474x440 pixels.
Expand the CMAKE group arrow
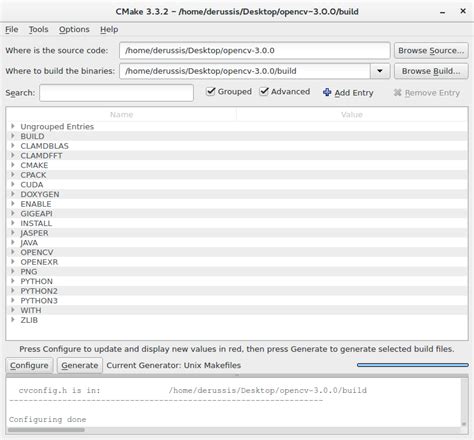click(x=13, y=165)
